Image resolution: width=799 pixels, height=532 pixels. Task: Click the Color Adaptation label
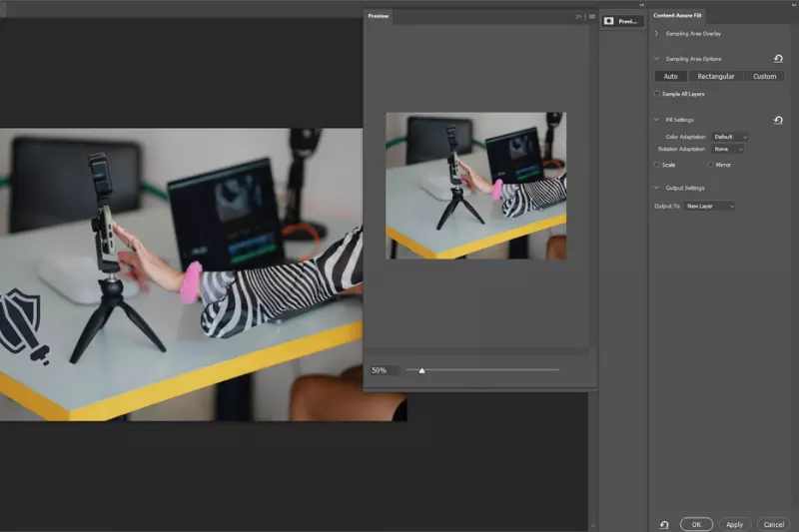coord(685,137)
